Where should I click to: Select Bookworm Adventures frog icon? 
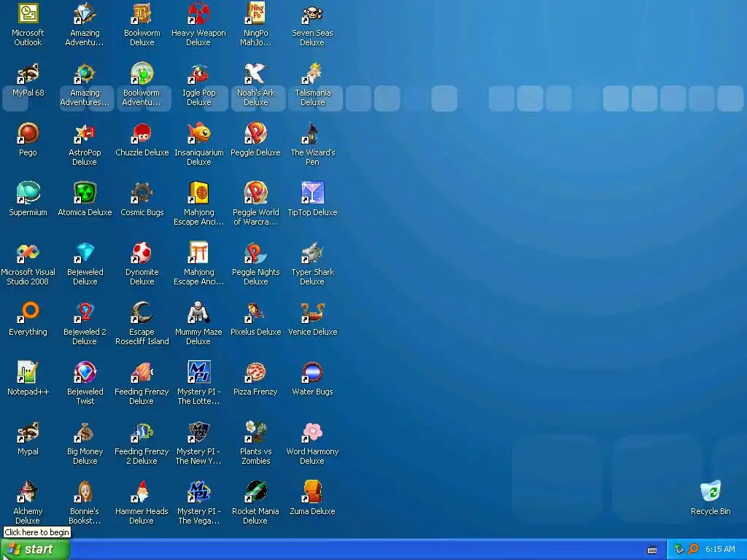[x=142, y=74]
